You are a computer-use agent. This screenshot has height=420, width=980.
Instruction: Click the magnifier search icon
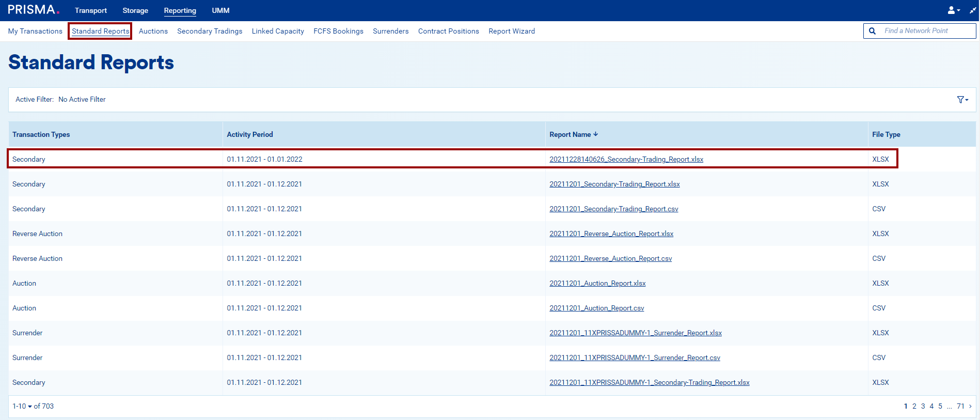coord(873,31)
